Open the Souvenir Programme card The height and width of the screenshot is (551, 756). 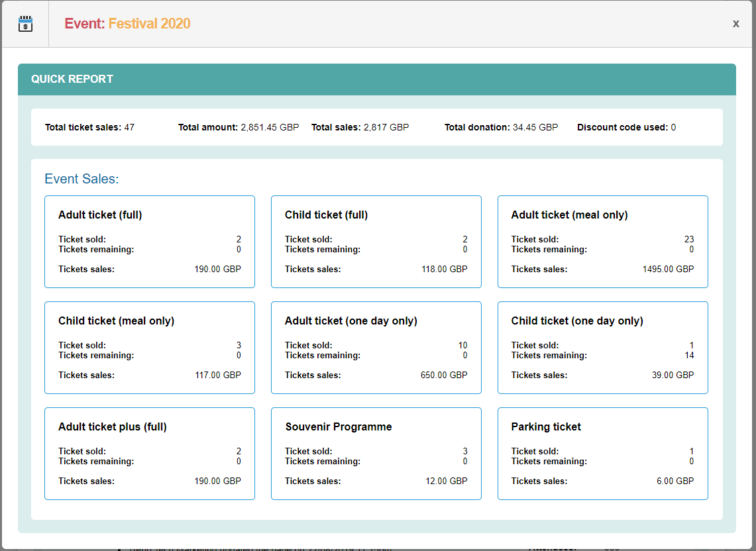376,454
